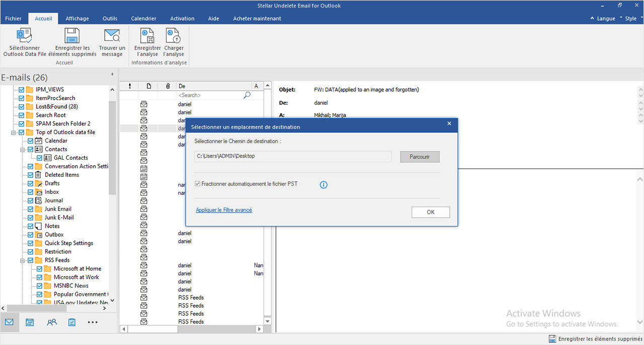Image resolution: width=644 pixels, height=345 pixels.
Task: Confirm destination with OK button
Action: 431,212
